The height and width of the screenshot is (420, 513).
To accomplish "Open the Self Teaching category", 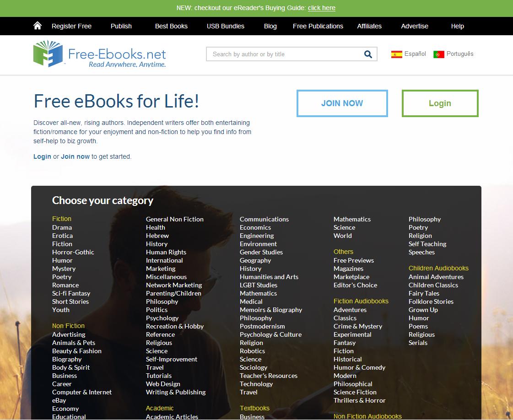I will pos(427,244).
